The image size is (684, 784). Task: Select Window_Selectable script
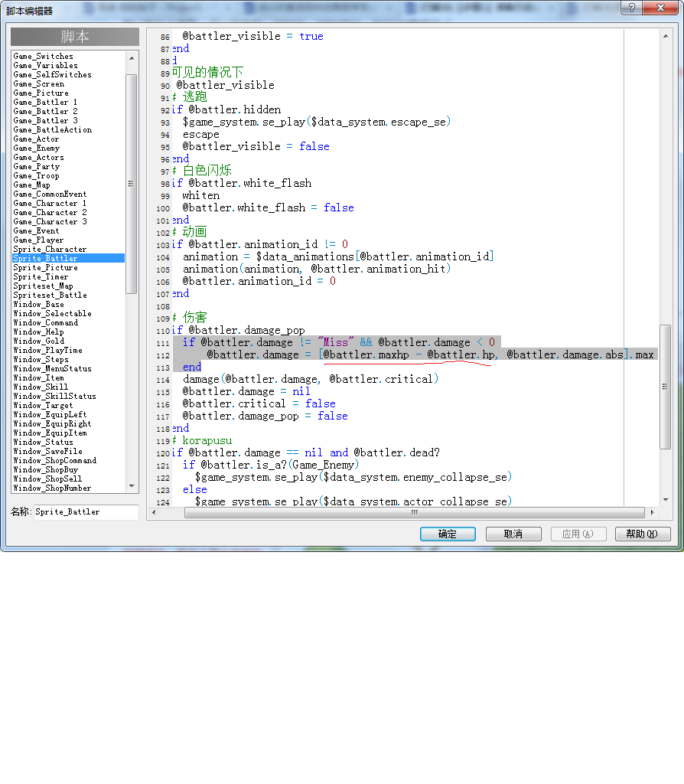pyautogui.click(x=53, y=313)
